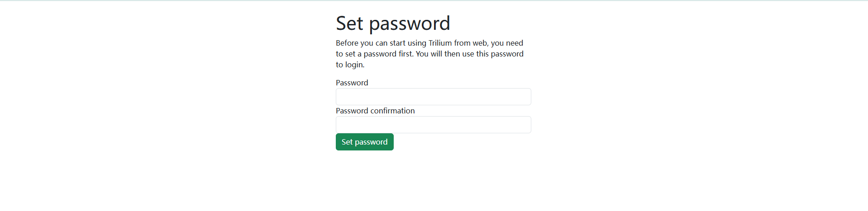Focus the Password confirmation input field

point(433,125)
